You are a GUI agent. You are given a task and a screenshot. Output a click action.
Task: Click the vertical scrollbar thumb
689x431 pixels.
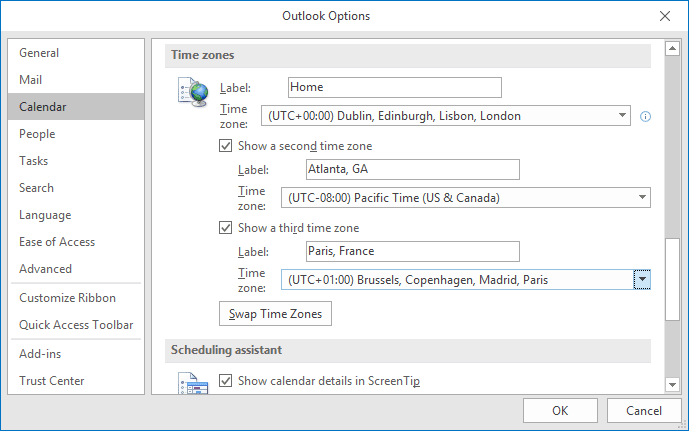tap(672, 279)
